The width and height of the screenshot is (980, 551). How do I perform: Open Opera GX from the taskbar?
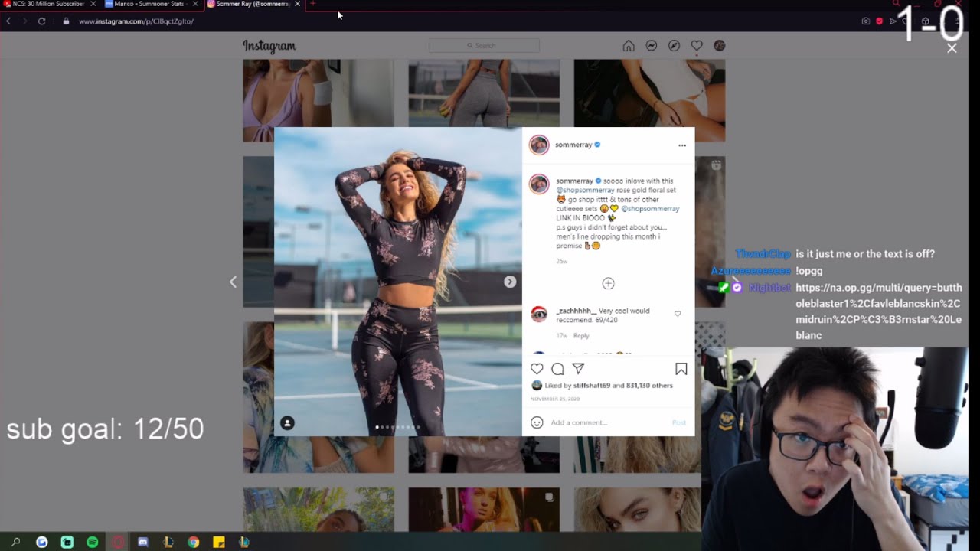point(118,542)
